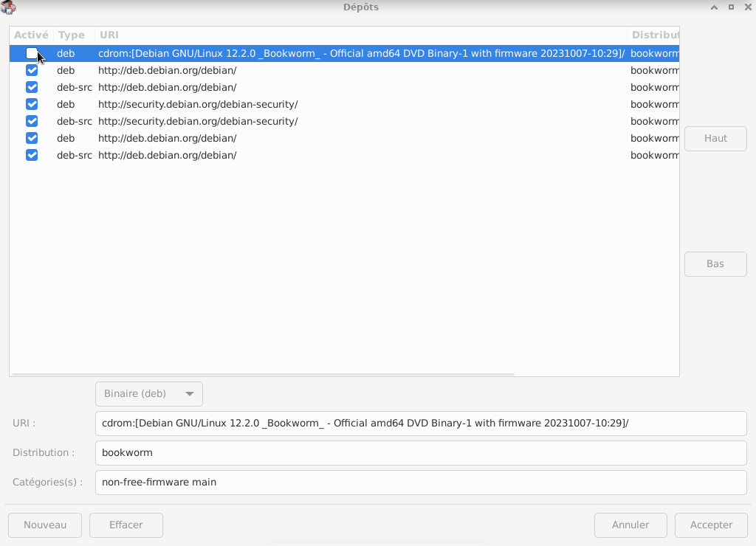The width and height of the screenshot is (756, 546).
Task: Click the deb-src type cell of security.debian.org row
Action: click(x=75, y=121)
